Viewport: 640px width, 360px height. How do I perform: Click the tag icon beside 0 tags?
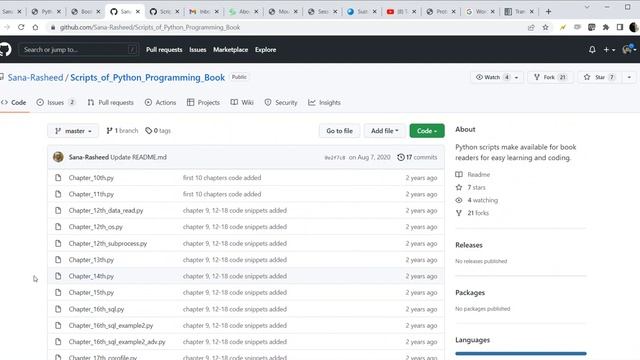click(149, 131)
